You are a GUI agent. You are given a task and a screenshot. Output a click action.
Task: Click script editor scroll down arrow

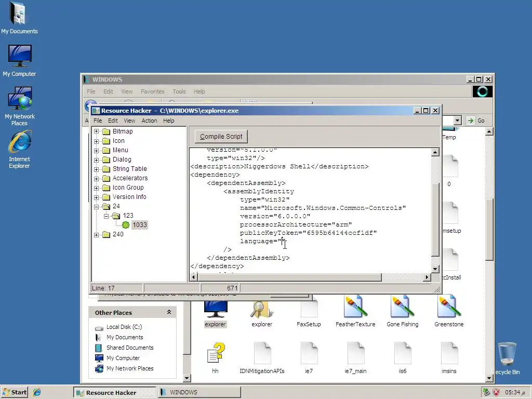(435, 269)
